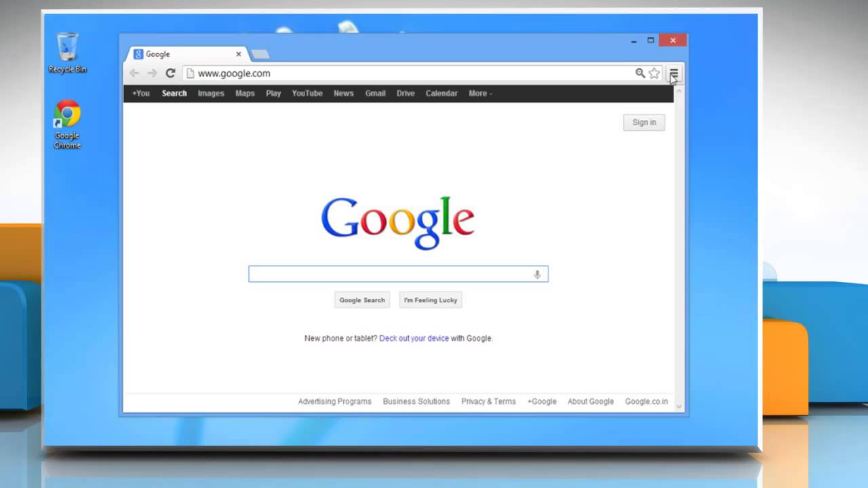Go forward with the arrow button
Viewport: 868px width, 488px height.
tap(152, 73)
